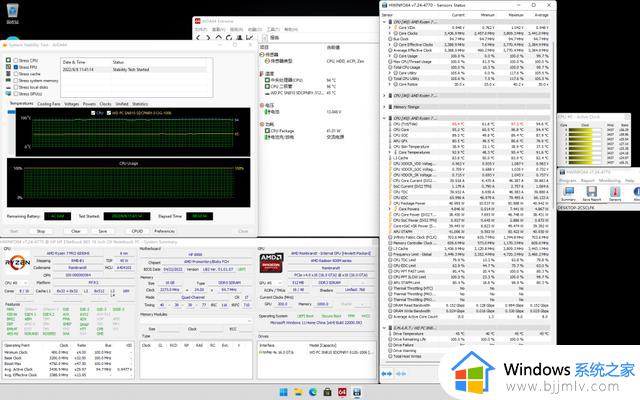
Task: Click the Ryzen logo in System Summary
Action: click(x=17, y=262)
